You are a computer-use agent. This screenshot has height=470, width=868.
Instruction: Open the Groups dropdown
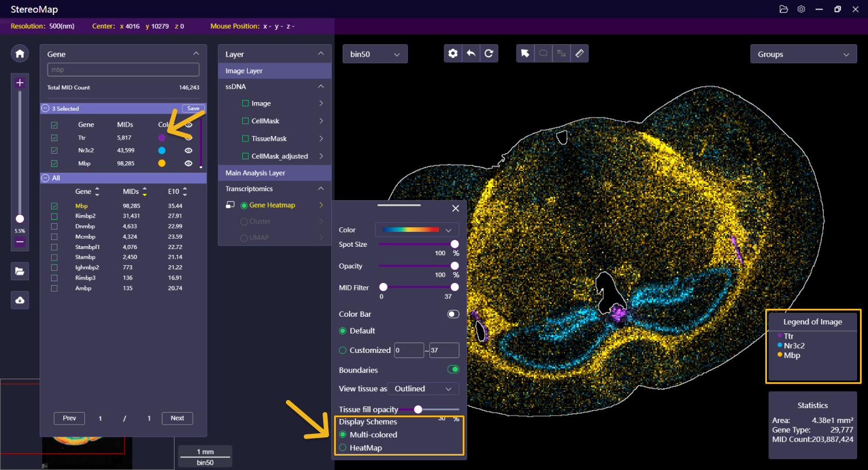click(x=803, y=55)
